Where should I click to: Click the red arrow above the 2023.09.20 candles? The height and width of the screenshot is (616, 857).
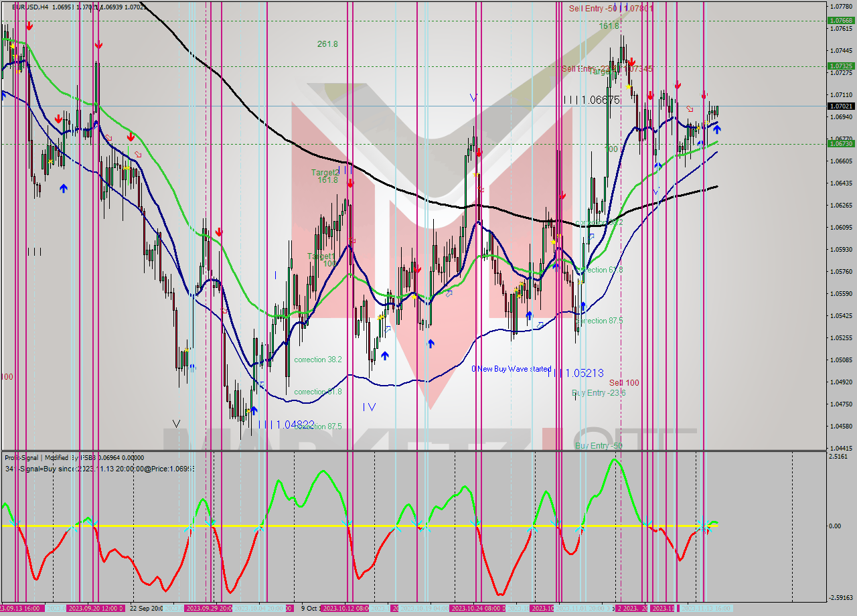point(98,46)
